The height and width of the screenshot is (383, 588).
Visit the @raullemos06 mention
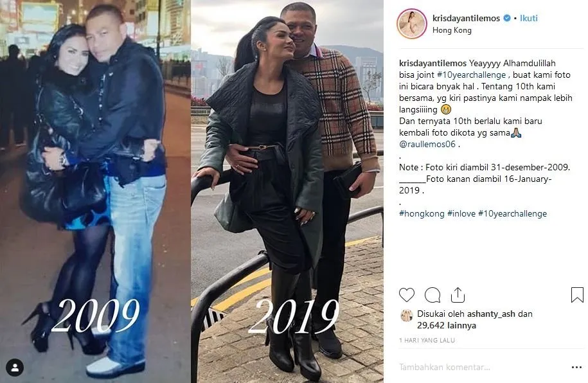427,144
